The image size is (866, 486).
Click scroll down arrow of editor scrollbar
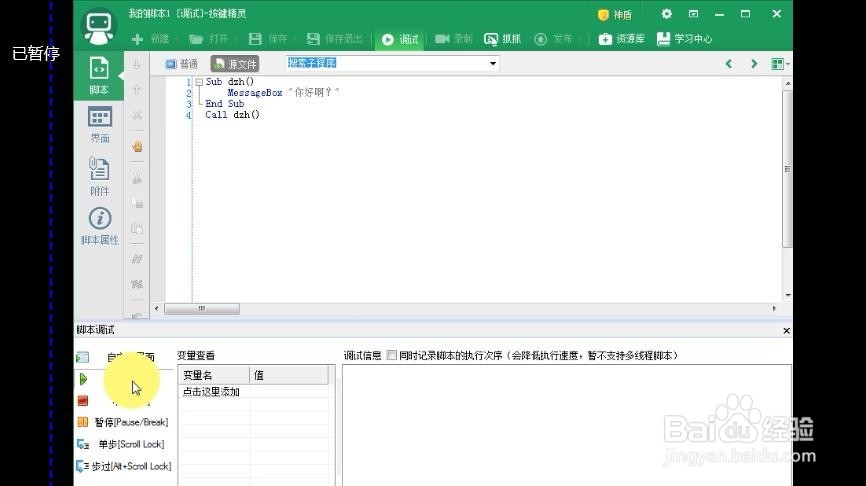788,295
